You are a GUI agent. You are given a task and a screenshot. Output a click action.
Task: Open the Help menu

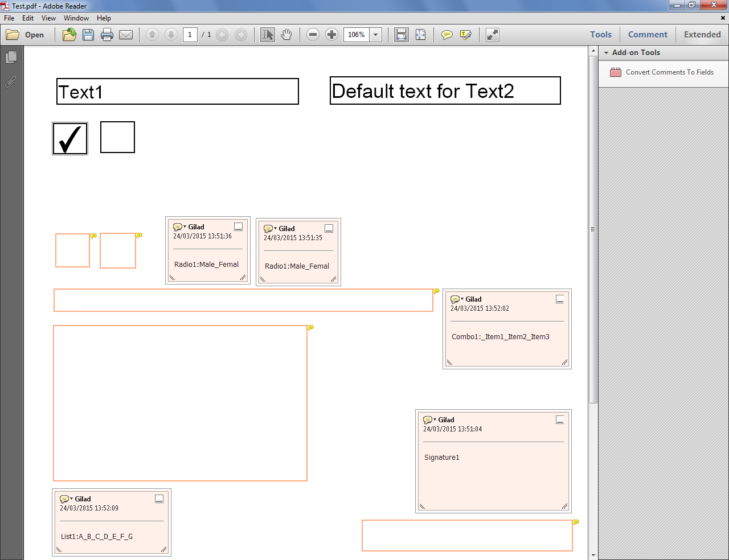click(104, 18)
